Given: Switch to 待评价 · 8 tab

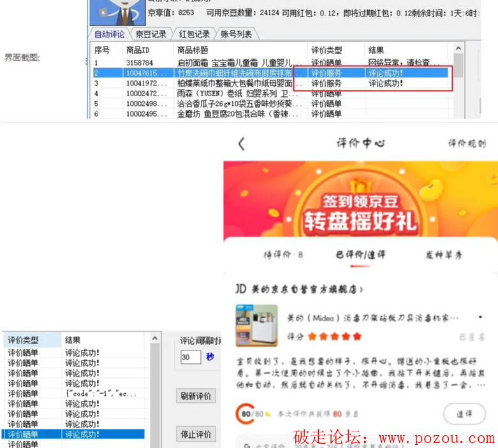Looking at the screenshot, I should [283, 255].
